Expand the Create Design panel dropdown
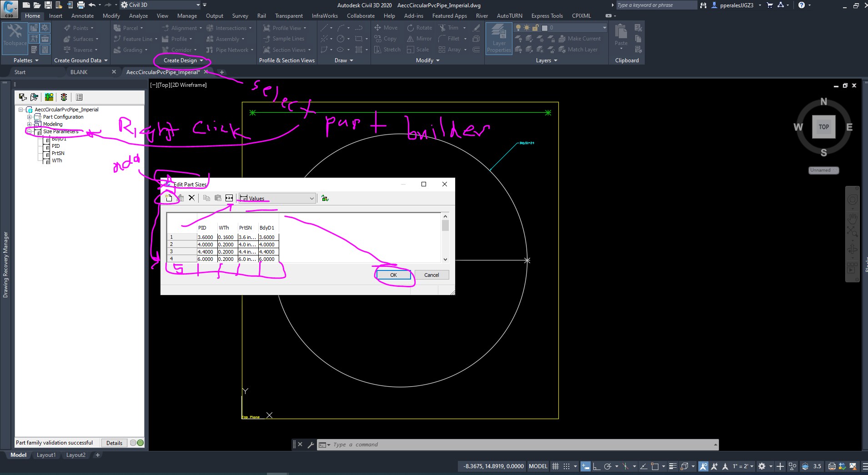The width and height of the screenshot is (868, 475). coord(184,60)
